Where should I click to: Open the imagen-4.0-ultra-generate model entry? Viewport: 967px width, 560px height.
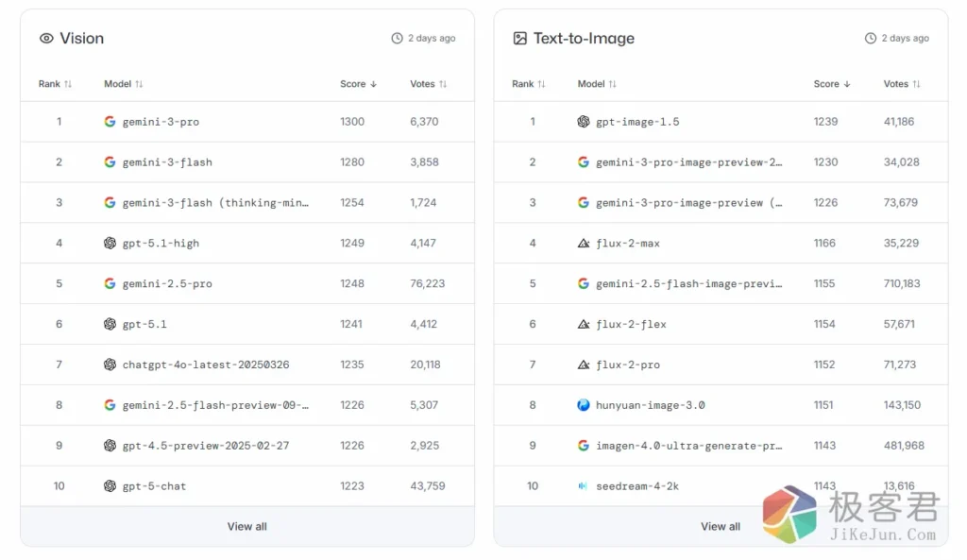tap(688, 446)
